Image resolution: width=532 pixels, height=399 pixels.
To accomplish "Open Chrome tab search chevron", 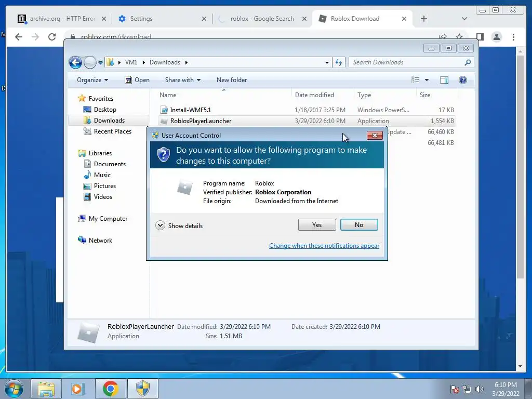I will (464, 19).
